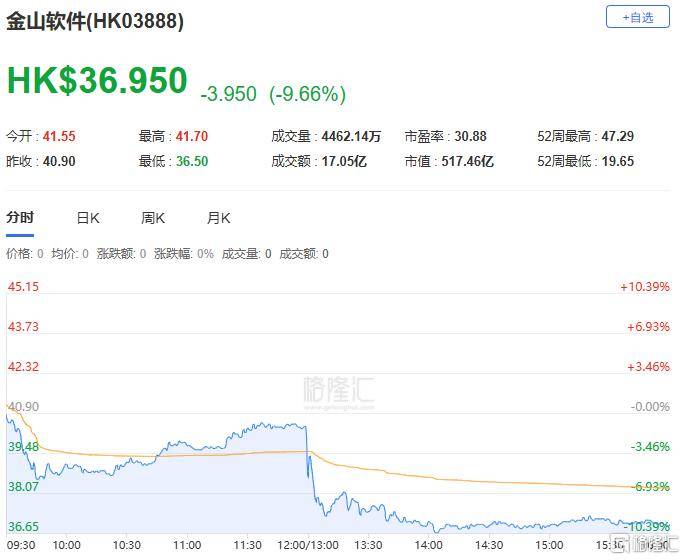
Task: Click the 52-week high value 47.29
Action: tap(618, 136)
